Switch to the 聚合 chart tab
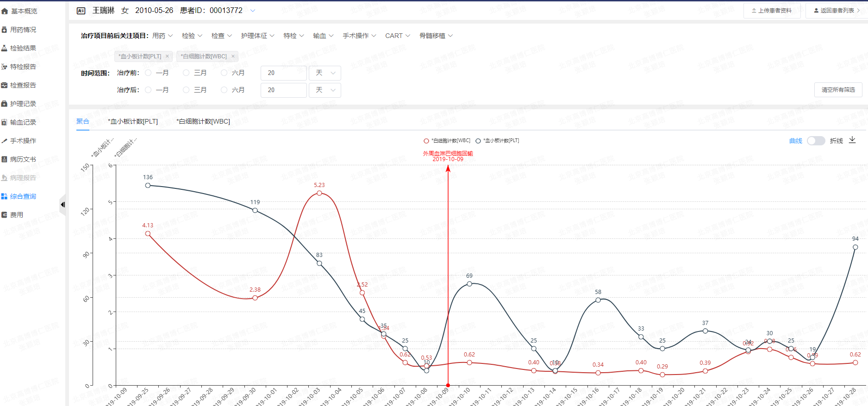Image resolution: width=868 pixels, height=406 pixels. pyautogui.click(x=83, y=121)
